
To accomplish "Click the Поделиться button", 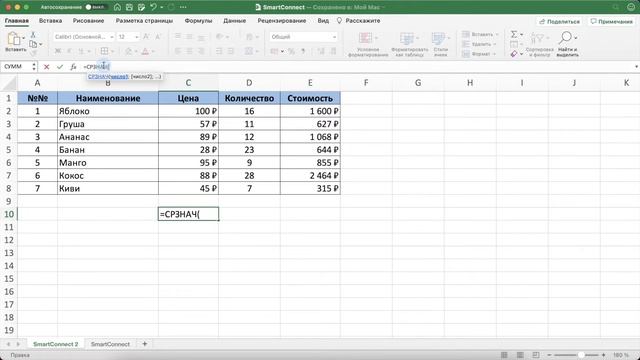I will pyautogui.click(x=560, y=21).
